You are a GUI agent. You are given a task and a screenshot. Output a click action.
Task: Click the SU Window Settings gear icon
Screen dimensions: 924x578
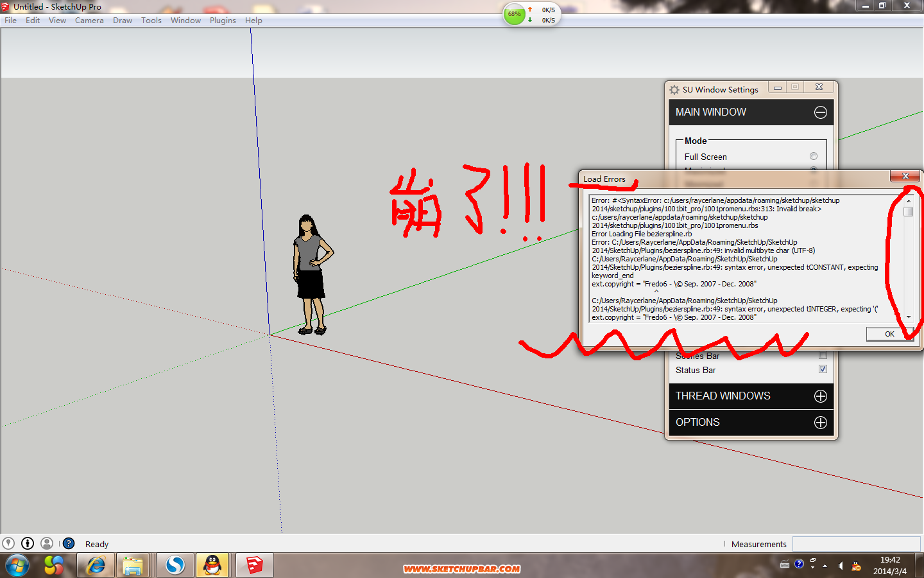click(674, 90)
